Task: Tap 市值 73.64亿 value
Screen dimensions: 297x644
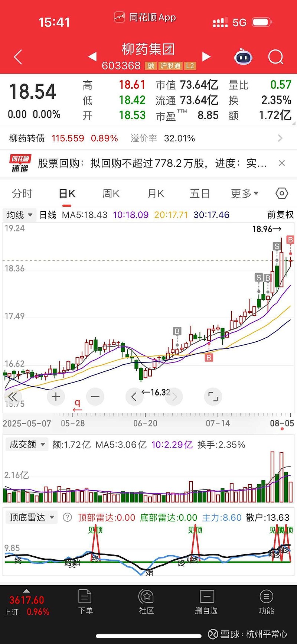Action: point(199,85)
